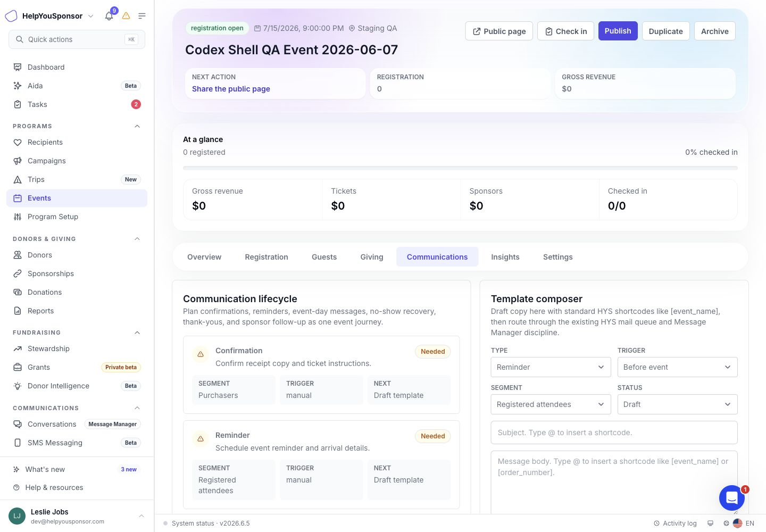Screen dimensions: 766x532
Task: Archive the event
Action: coord(714,31)
